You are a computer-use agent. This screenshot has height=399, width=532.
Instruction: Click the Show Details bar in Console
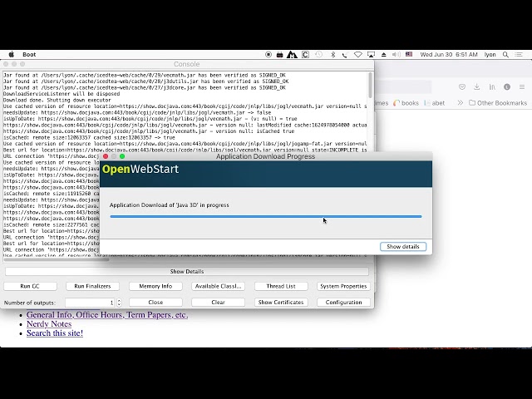coord(186,272)
